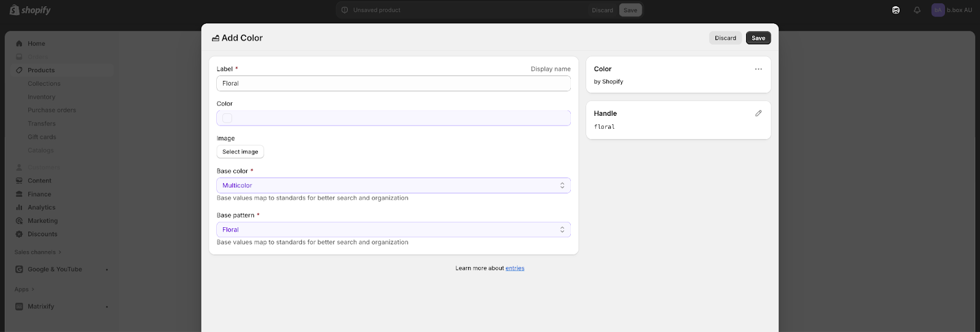The image size is (980, 332).
Task: Click the Shopify logo
Action: point(30,10)
